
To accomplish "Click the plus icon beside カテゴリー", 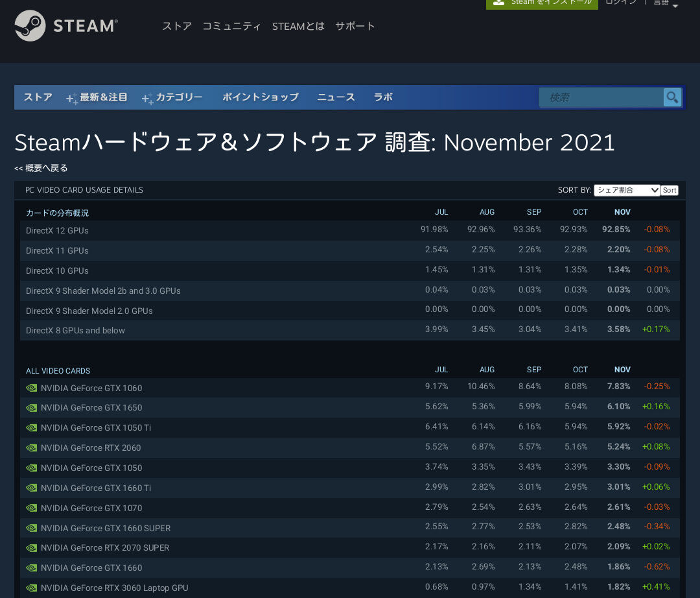I will [148, 99].
